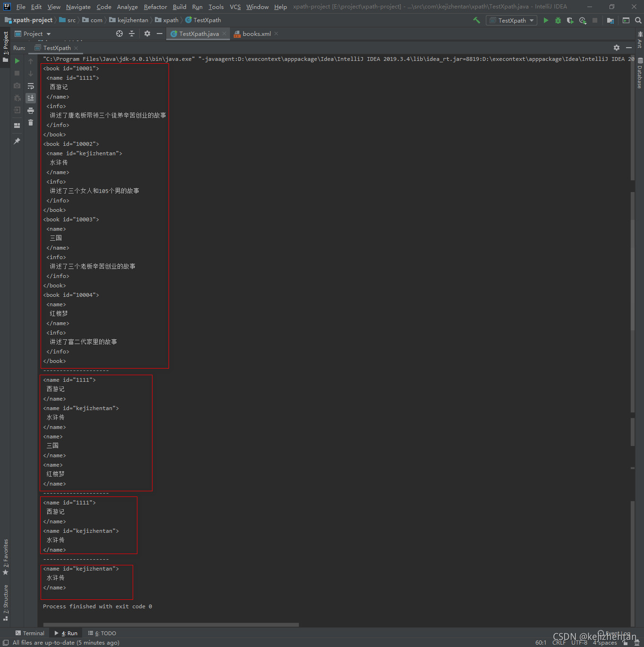Open Run panel settings gear

(x=617, y=48)
